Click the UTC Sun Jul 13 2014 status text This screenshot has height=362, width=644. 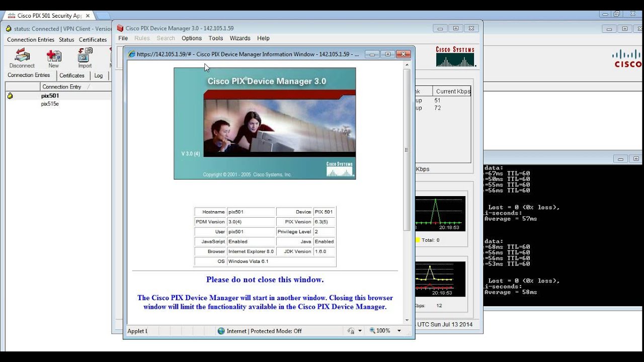click(445, 324)
